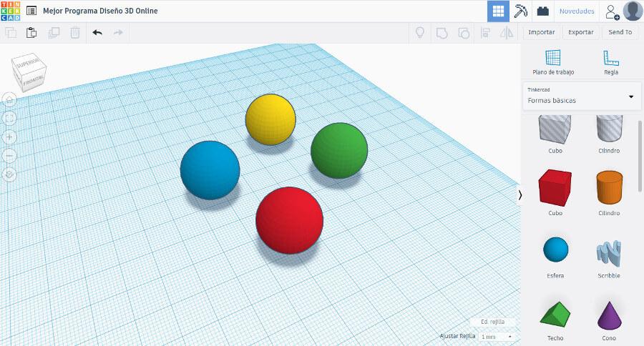Open the Ajustar Rejilla 1 mm dropdown
This screenshot has height=346, width=644.
[x=497, y=336]
